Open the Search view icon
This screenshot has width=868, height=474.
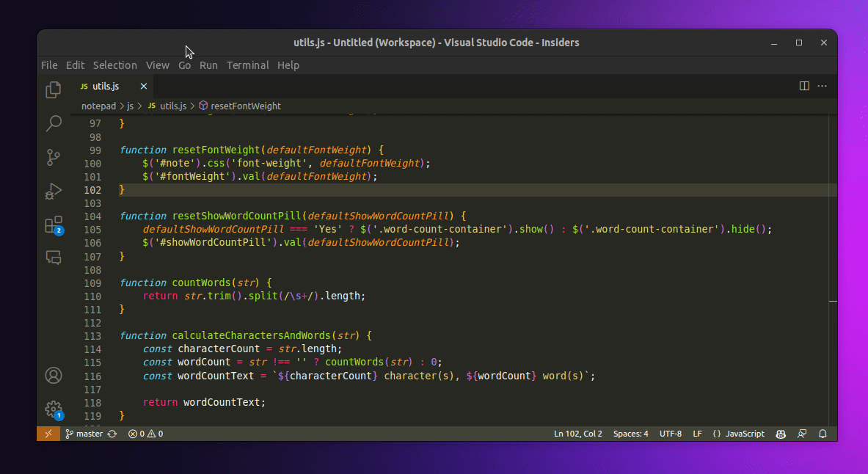tap(53, 123)
